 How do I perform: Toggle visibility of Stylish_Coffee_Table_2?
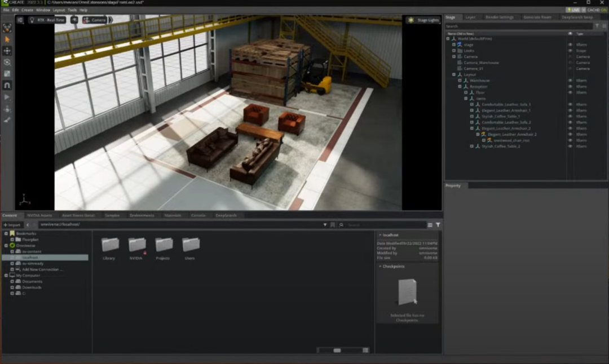570,147
